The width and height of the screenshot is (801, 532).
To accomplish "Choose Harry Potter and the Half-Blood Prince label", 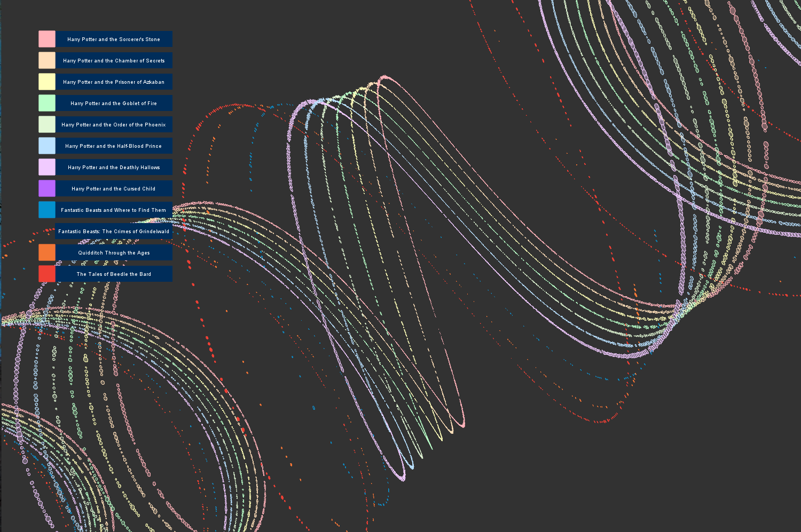I will (114, 146).
